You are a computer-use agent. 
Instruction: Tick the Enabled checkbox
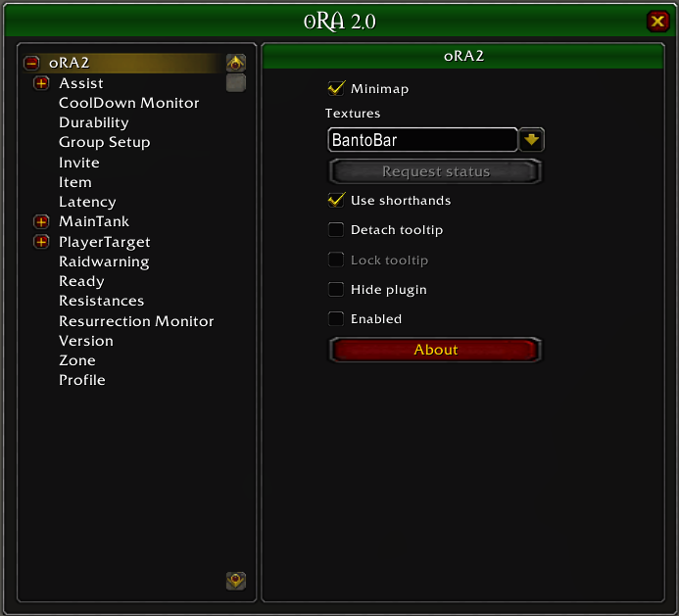coord(336,318)
